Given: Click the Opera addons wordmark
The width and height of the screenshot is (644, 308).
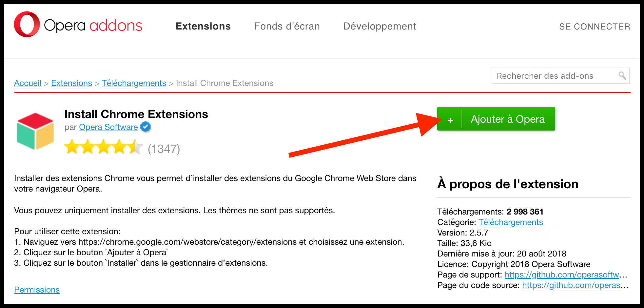Looking at the screenshot, I should point(93,26).
